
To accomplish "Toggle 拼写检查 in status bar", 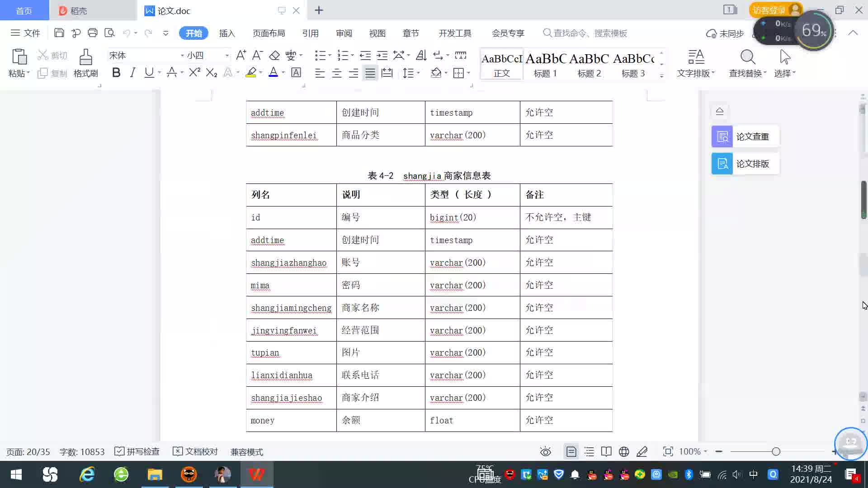I will pyautogui.click(x=137, y=451).
